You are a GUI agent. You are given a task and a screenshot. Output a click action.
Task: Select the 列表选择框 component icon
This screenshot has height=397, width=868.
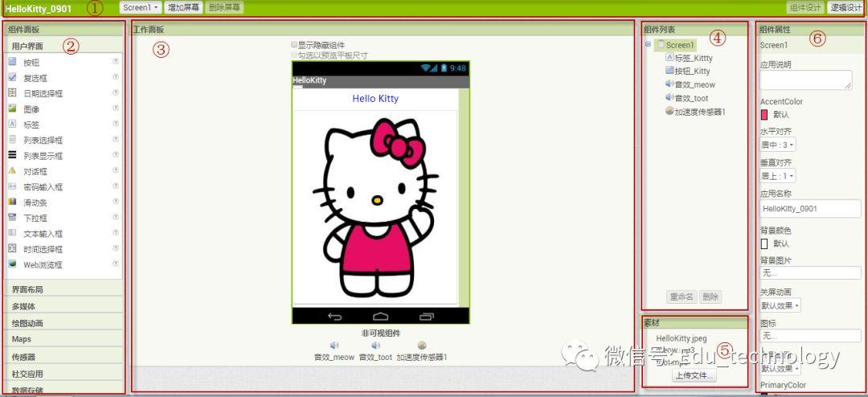[12, 140]
